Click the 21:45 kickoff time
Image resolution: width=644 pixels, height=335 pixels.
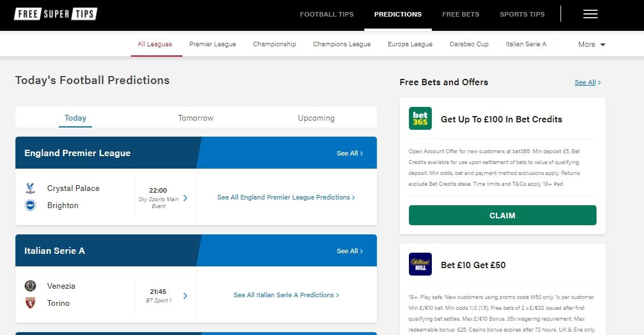(x=158, y=292)
